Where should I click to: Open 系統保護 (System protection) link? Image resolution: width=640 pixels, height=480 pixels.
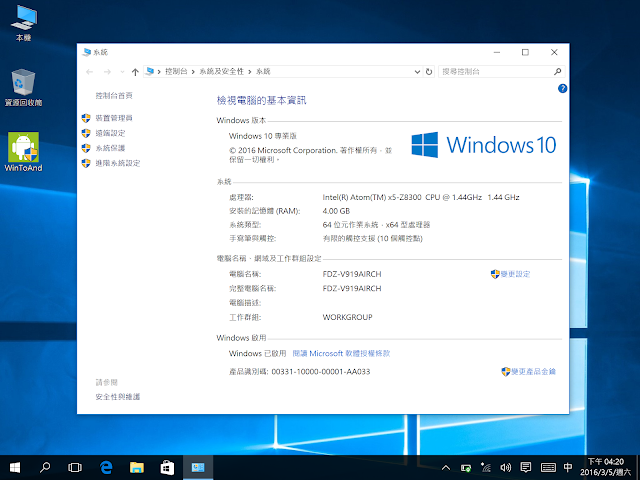(x=110, y=148)
